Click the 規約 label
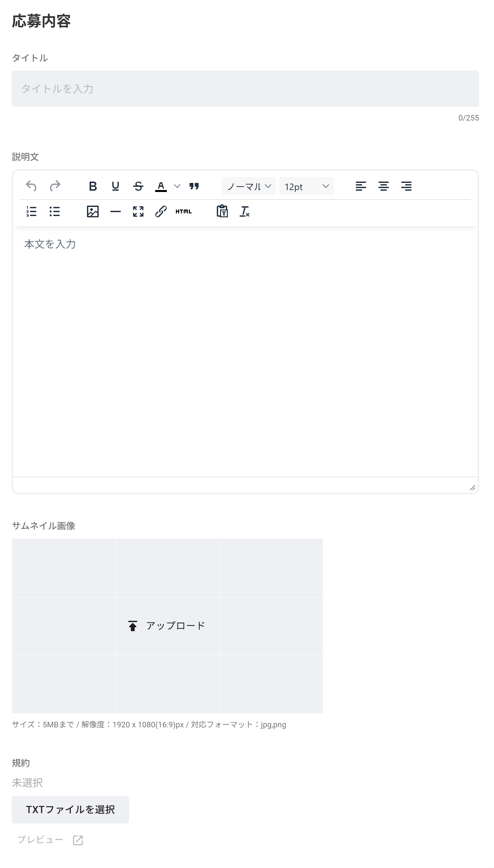Image resolution: width=494 pixels, height=868 pixels. click(x=21, y=763)
